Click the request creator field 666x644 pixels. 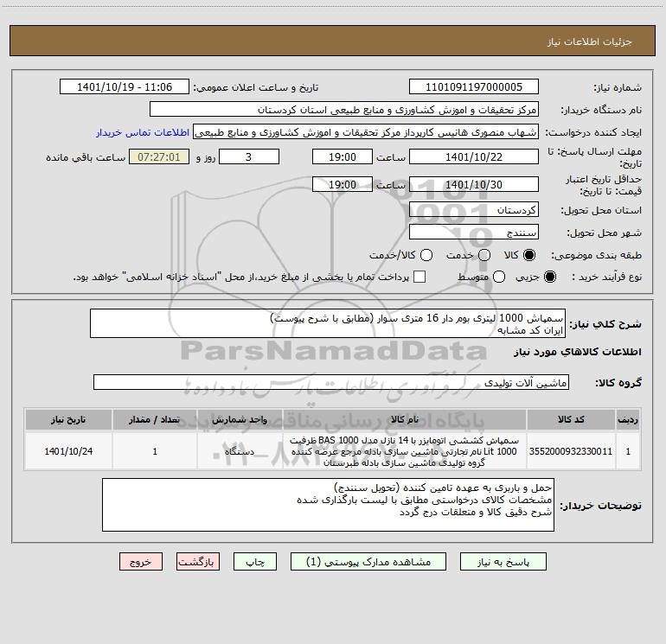point(366,132)
